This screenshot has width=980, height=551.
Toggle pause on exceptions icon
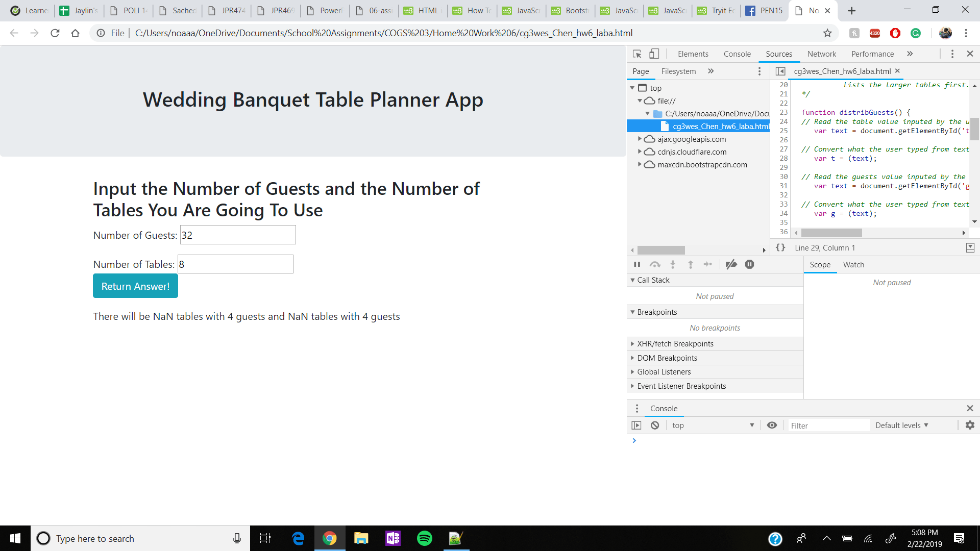749,264
